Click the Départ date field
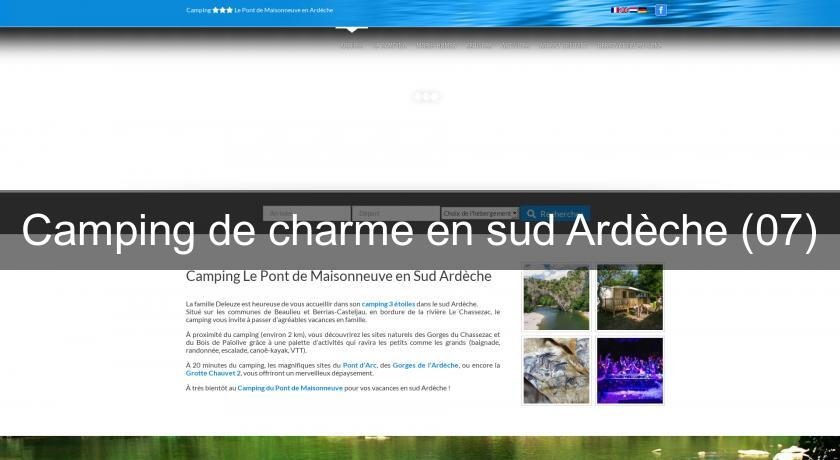Screen dimensions: 840x460 click(396, 213)
